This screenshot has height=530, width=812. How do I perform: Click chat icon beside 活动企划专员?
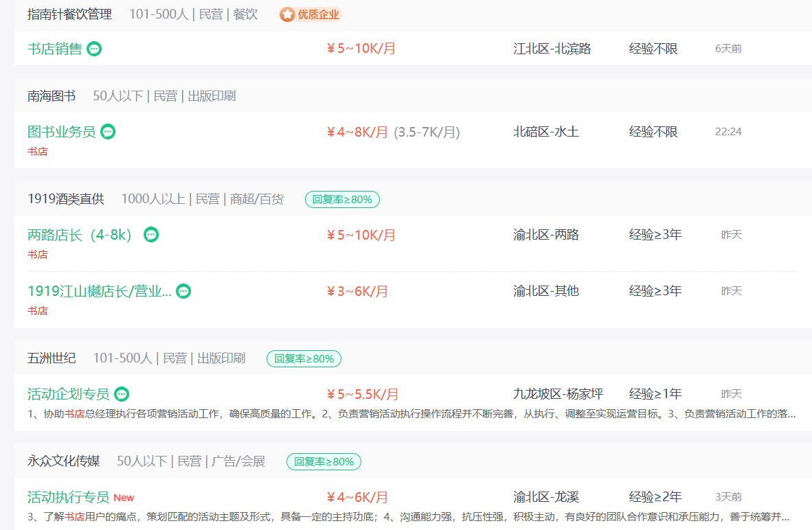122,394
